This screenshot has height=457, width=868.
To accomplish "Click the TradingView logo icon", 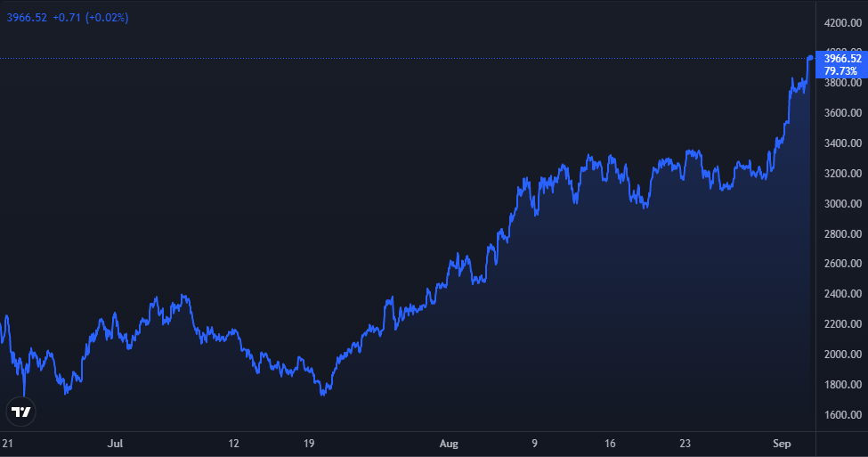I will pyautogui.click(x=22, y=412).
